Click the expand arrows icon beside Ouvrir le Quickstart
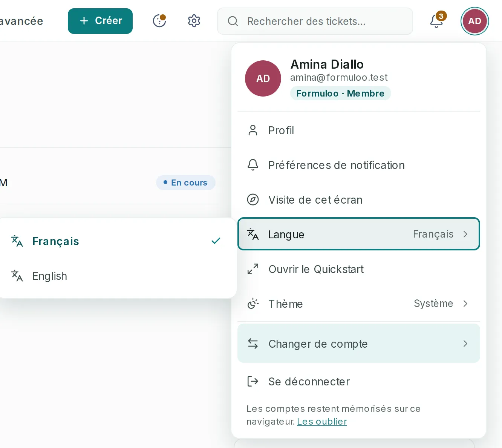Image resolution: width=502 pixels, height=448 pixels. (253, 269)
